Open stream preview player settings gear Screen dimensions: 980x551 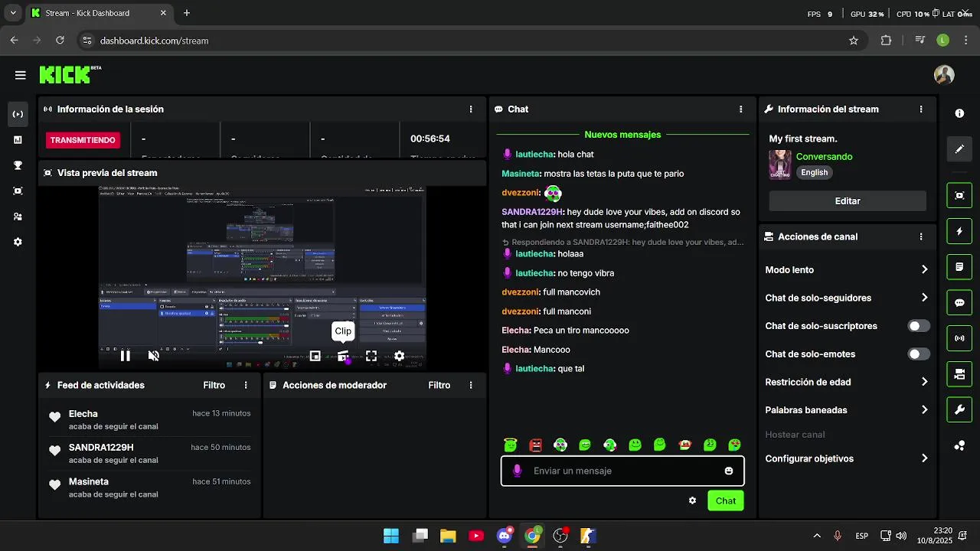click(x=399, y=356)
